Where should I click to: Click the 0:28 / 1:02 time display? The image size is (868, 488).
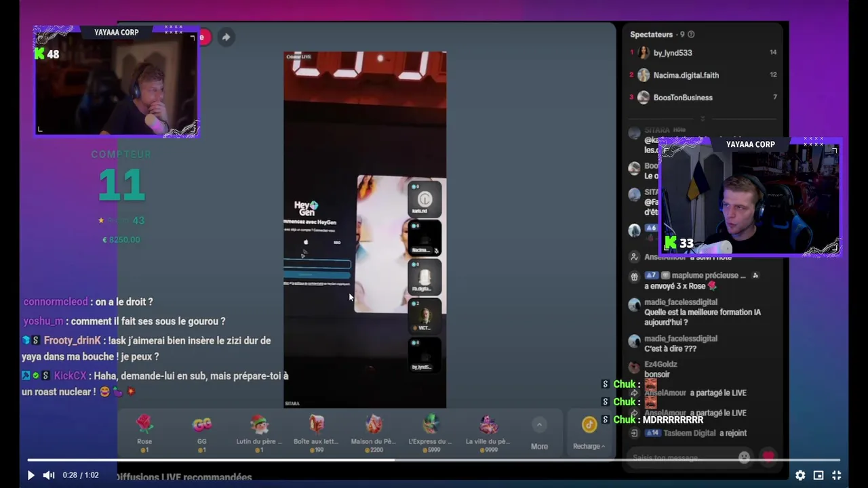coord(80,476)
